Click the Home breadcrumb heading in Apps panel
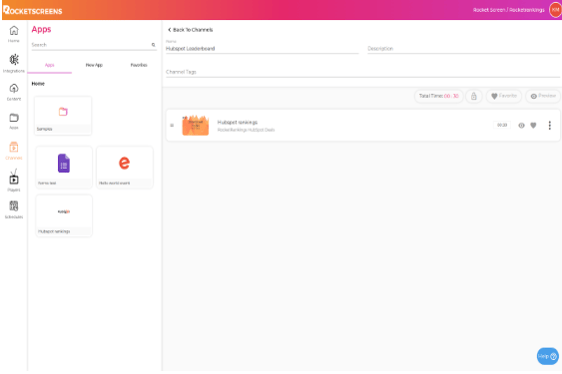 [38, 84]
